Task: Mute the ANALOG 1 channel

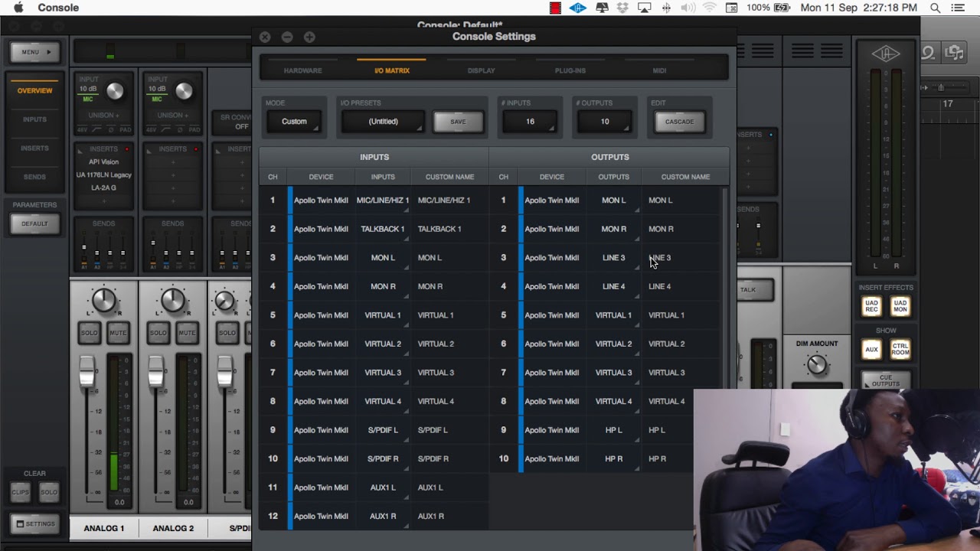Action: pos(118,333)
